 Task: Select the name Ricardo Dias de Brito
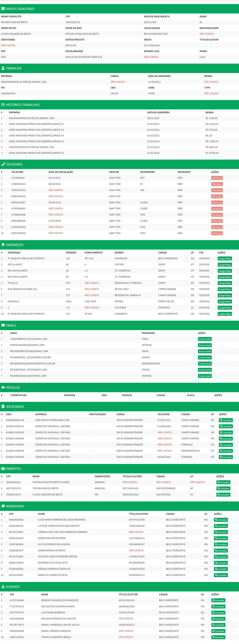coord(14,22)
